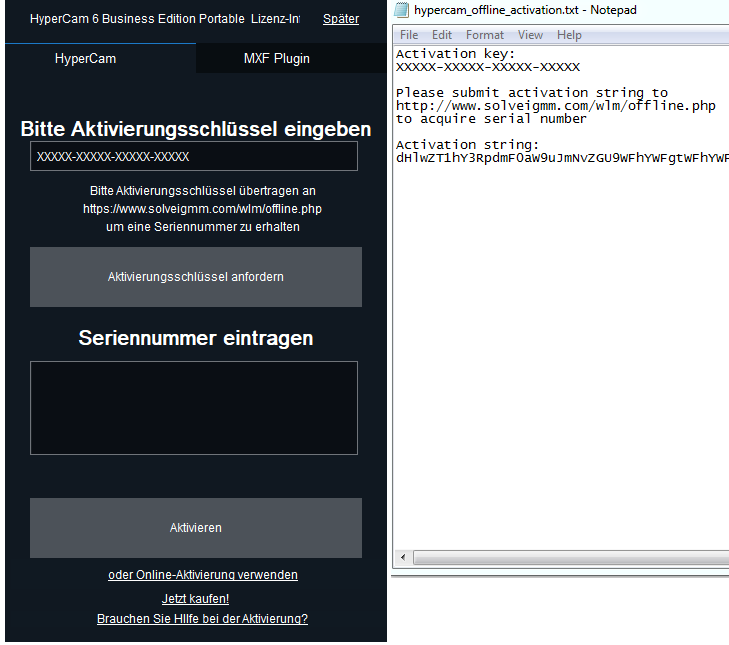This screenshot has height=645, width=729.
Task: Open Brauchen Sie Hilfe bei der Aktivierung link
Action: pos(202,618)
